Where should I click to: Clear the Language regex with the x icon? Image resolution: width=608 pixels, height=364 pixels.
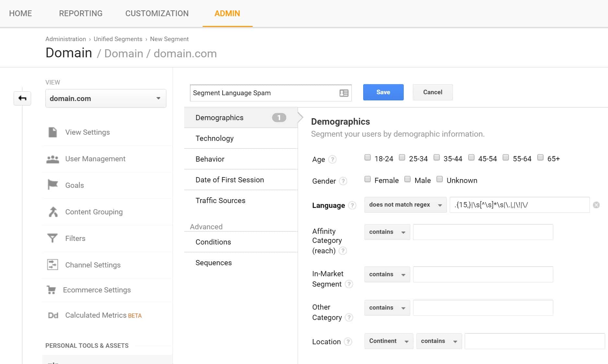(596, 204)
